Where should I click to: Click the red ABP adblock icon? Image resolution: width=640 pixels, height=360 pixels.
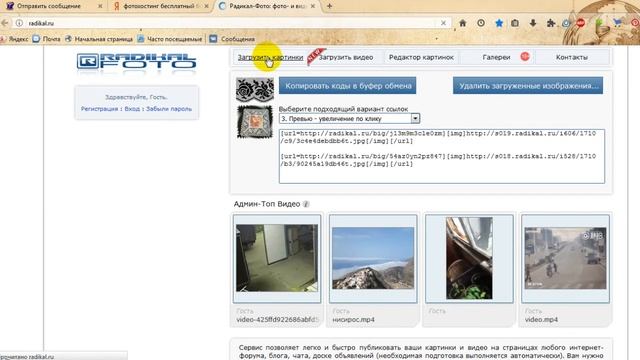581,23
